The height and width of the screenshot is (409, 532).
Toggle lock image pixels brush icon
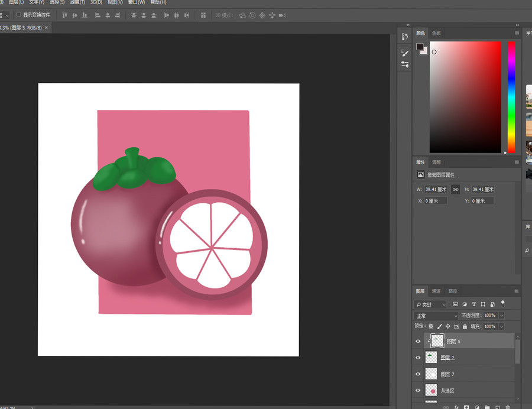coord(439,326)
